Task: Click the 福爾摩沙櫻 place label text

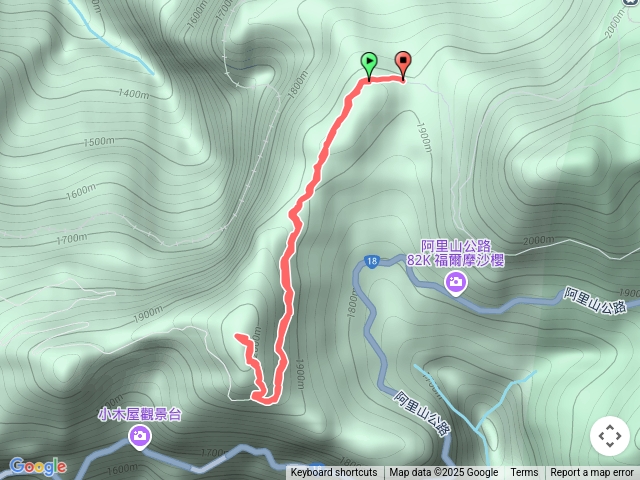Action: 469,260
